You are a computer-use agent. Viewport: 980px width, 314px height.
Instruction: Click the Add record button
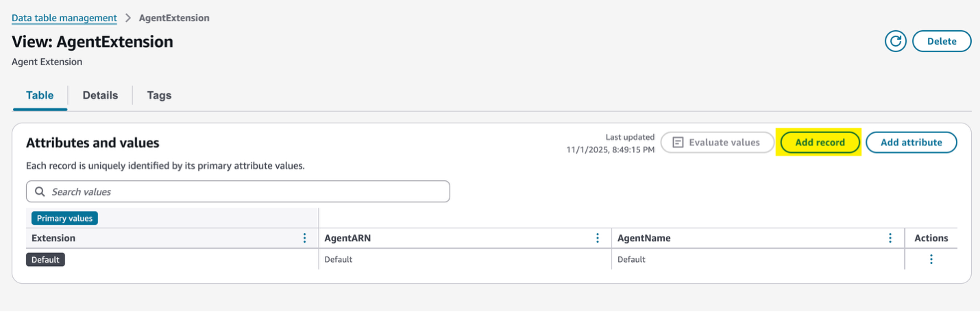click(x=820, y=143)
